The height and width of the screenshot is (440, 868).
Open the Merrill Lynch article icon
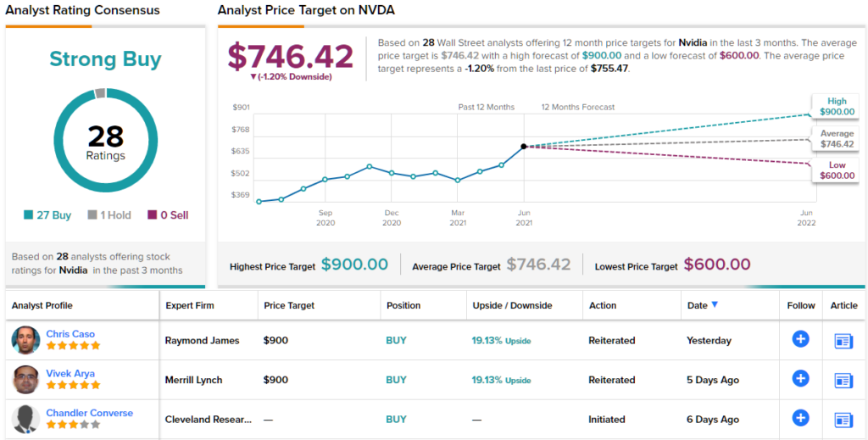(843, 380)
